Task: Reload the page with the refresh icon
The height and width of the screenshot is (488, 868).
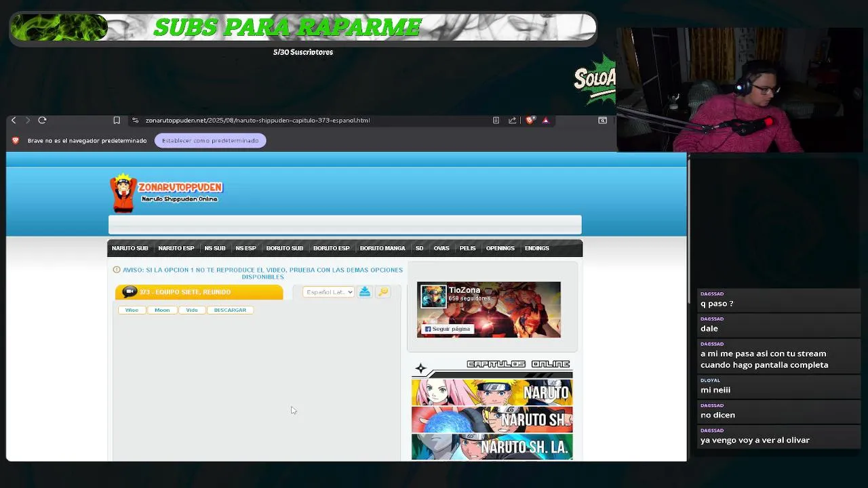Action: tap(42, 120)
